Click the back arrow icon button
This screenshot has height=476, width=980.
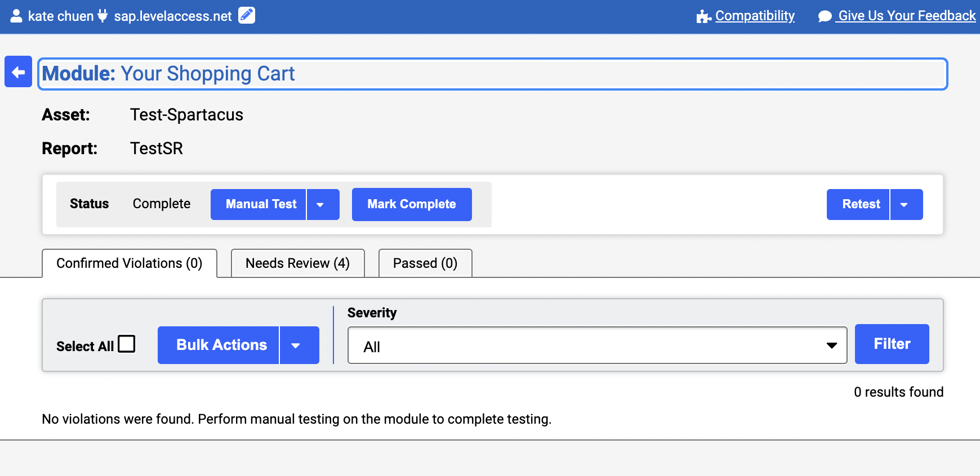[18, 72]
